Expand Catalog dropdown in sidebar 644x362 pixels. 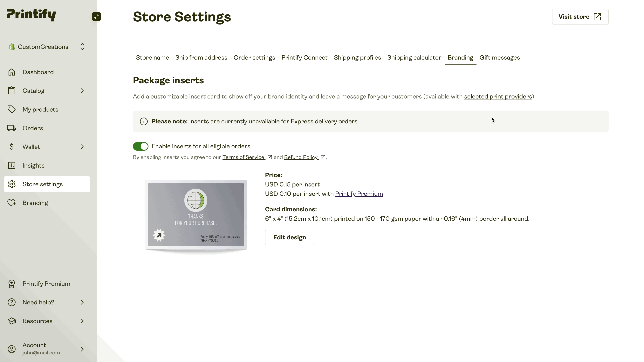82,90
